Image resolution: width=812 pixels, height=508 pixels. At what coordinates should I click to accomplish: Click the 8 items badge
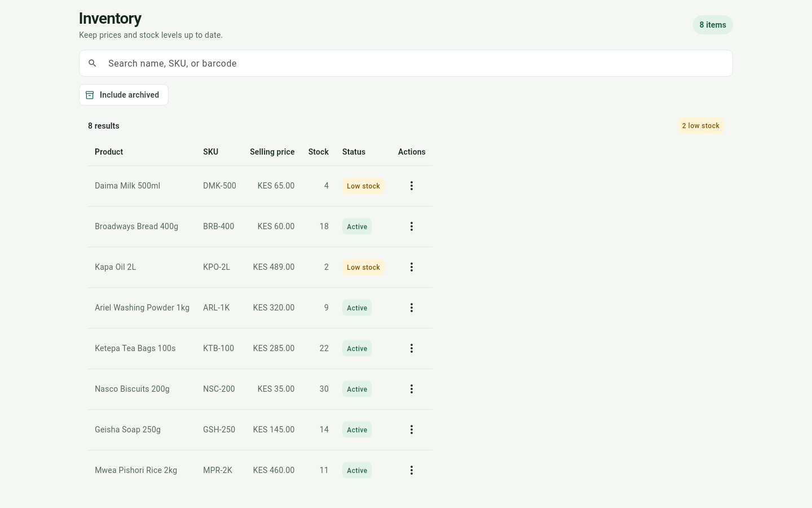(x=713, y=25)
